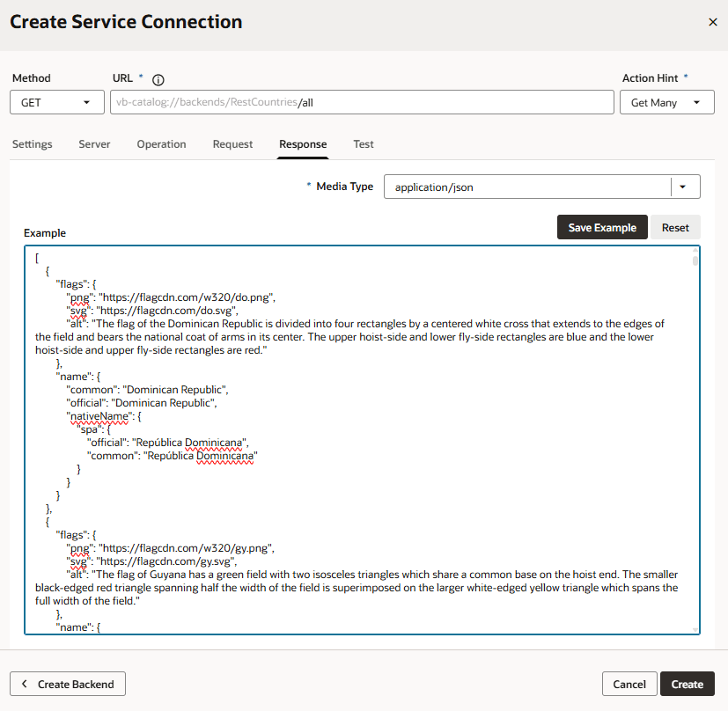Switch to the Settings tab
Image resolution: width=728 pixels, height=711 pixels.
32,143
